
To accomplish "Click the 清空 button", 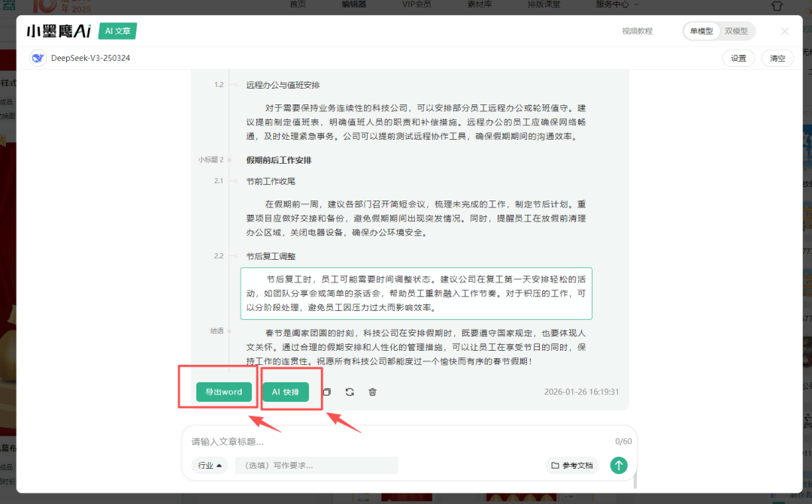I will click(x=777, y=58).
